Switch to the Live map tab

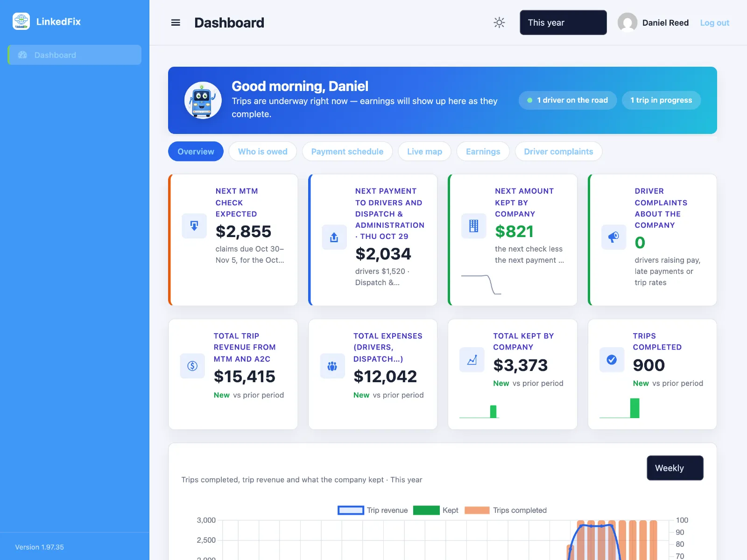(424, 152)
